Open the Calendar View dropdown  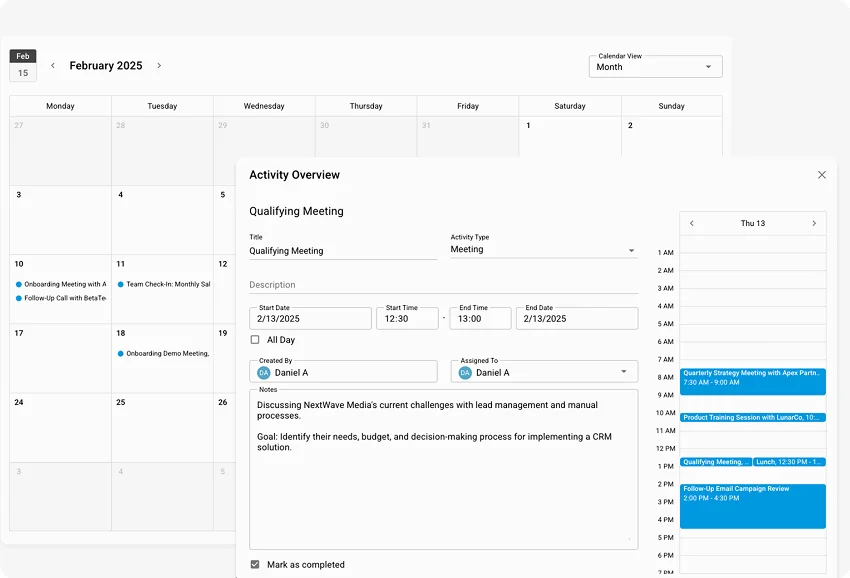coord(655,67)
